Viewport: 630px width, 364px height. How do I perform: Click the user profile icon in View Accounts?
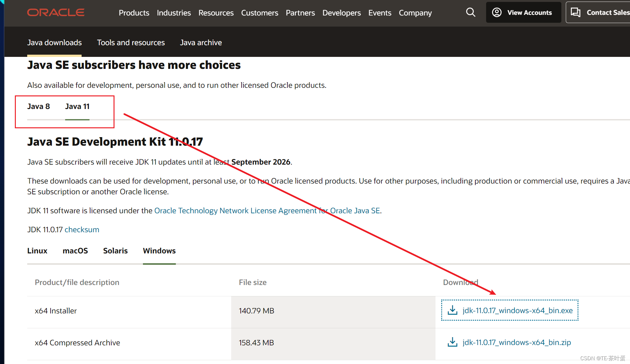(x=497, y=12)
